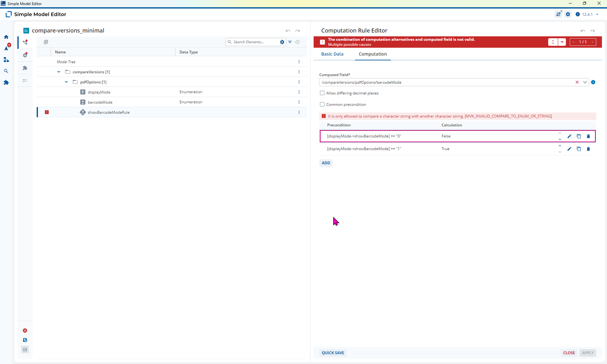Open the search sidebar icon
Image resolution: width=607 pixels, height=364 pixels.
pyautogui.click(x=6, y=71)
